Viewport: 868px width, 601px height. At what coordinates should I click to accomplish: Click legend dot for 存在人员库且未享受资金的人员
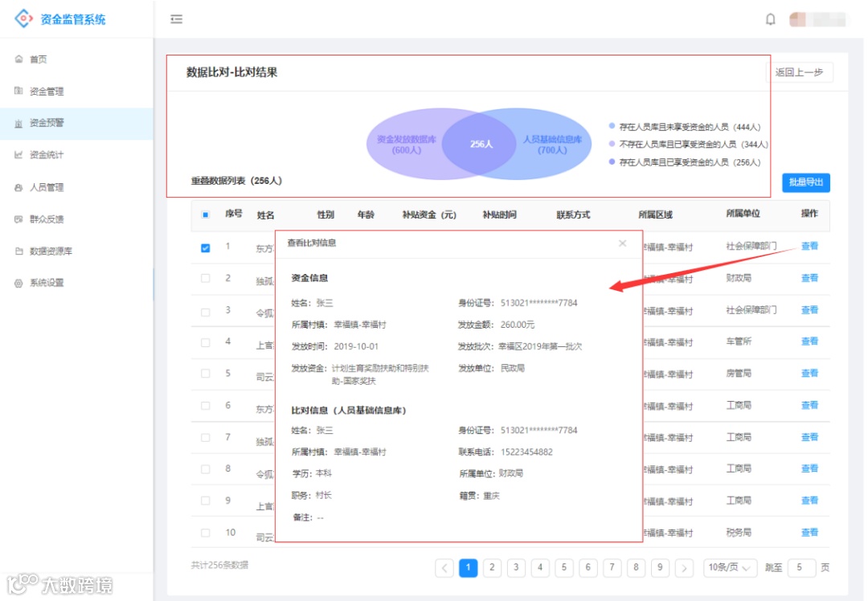612,126
